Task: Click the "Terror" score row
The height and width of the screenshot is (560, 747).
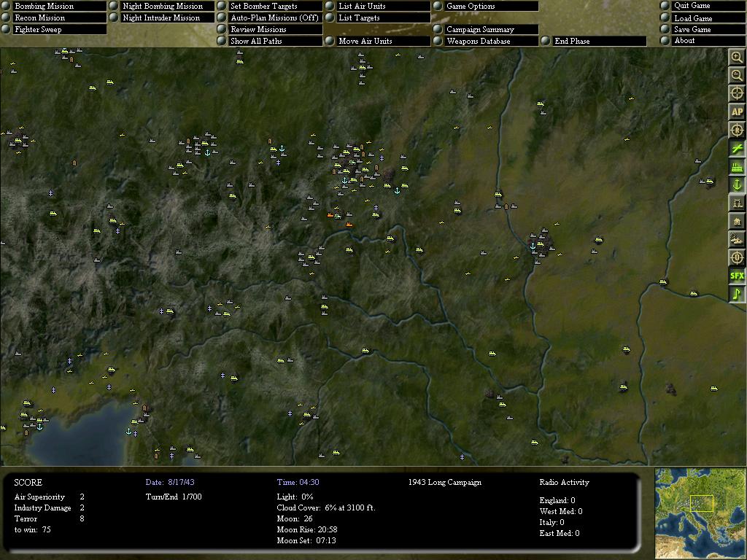Action: pos(49,518)
